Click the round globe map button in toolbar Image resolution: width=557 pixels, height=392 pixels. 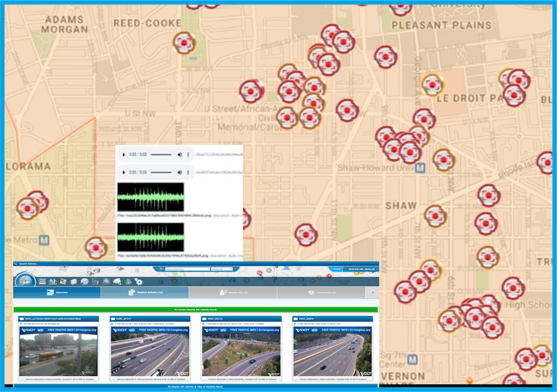25,281
